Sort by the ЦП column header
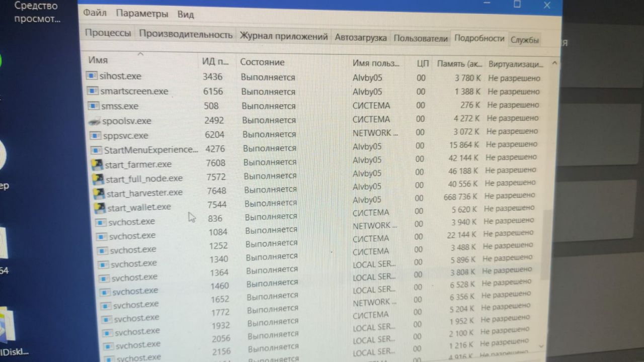Image resolution: width=644 pixels, height=362 pixels. 423,64
